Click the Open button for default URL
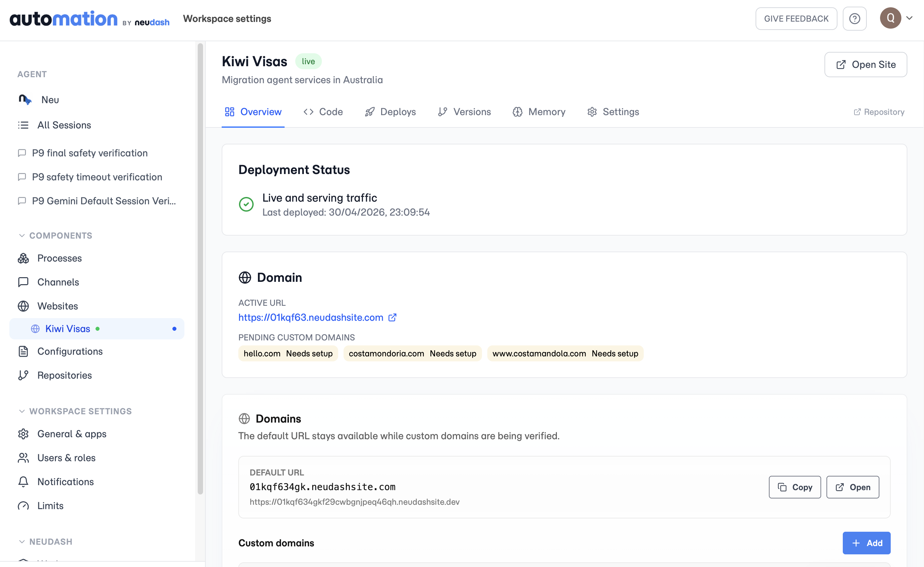This screenshot has height=567, width=924. pyautogui.click(x=853, y=487)
